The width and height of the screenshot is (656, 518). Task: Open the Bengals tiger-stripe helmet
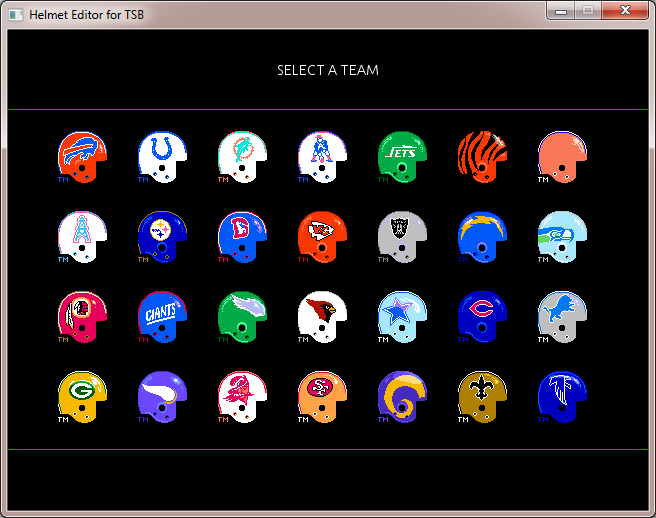(482, 157)
